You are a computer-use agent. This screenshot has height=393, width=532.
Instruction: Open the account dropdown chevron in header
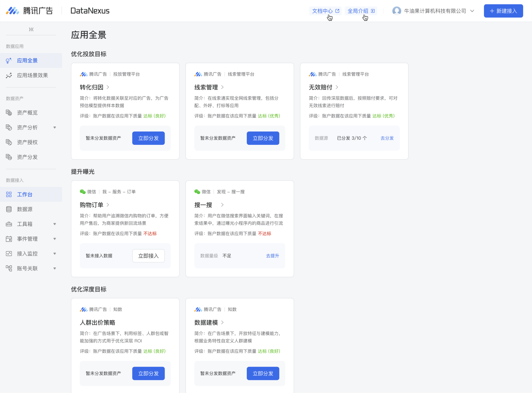(472, 11)
